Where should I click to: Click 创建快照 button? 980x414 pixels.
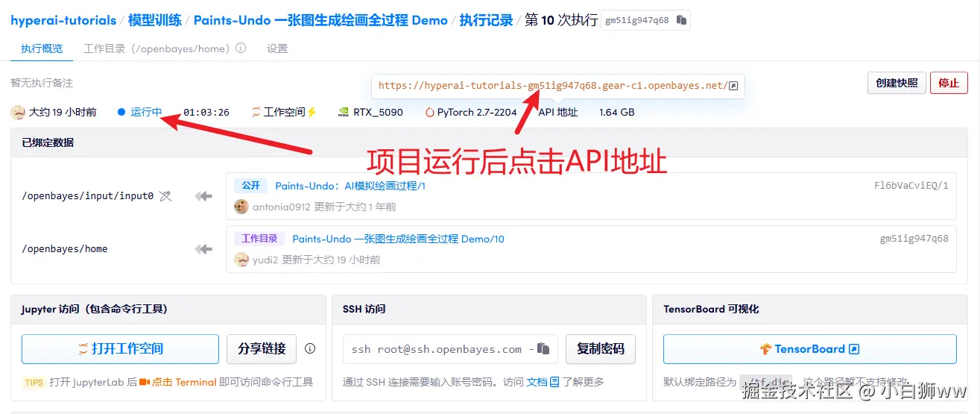[x=897, y=83]
